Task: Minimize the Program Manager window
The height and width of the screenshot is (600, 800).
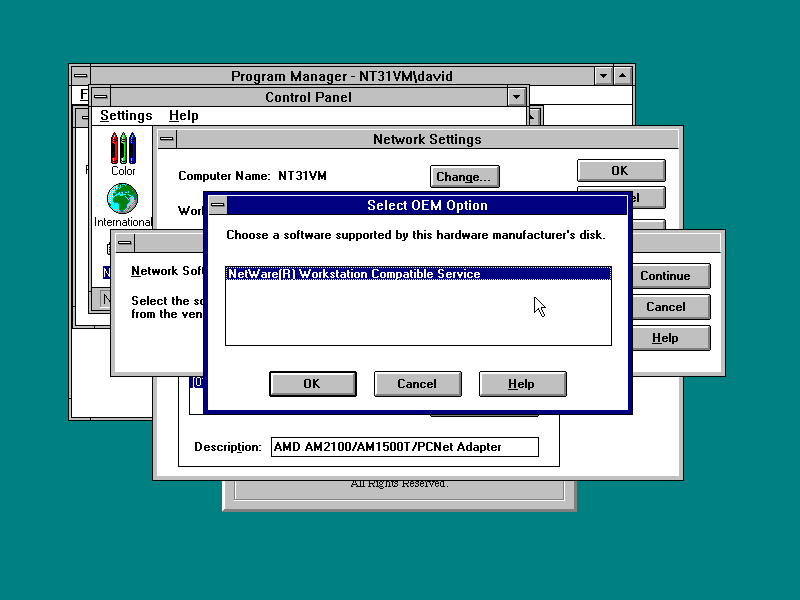Action: tap(604, 76)
